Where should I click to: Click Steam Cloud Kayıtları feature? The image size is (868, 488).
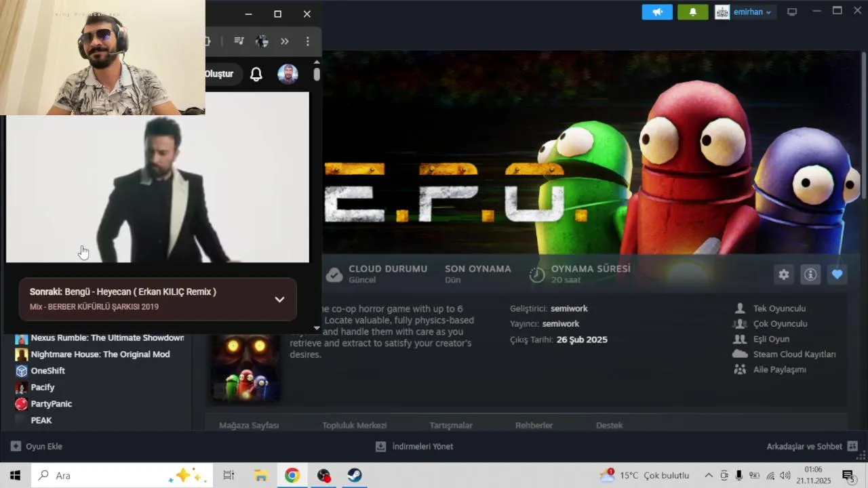[x=794, y=354]
